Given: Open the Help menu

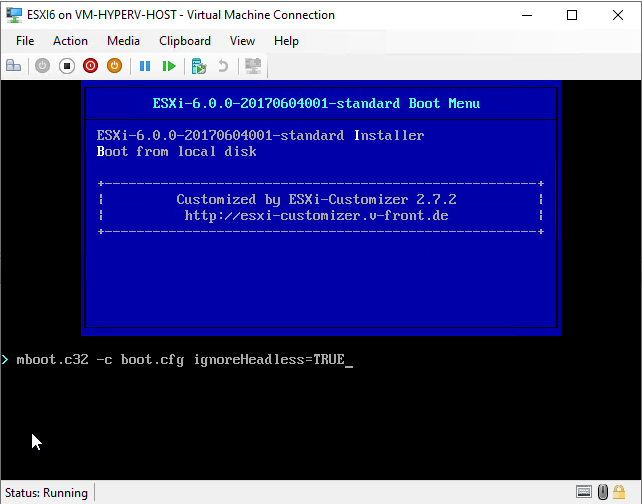Looking at the screenshot, I should (x=286, y=41).
